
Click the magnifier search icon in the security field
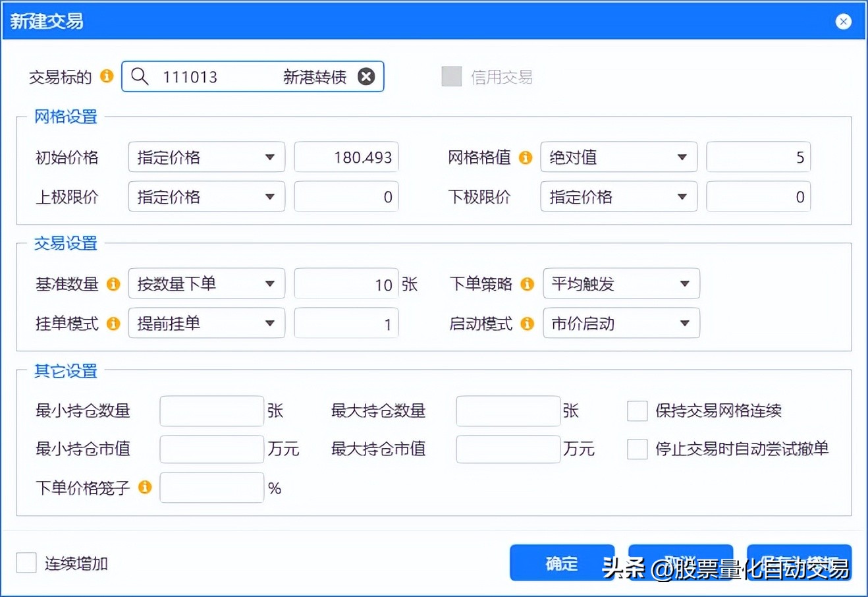pos(140,76)
